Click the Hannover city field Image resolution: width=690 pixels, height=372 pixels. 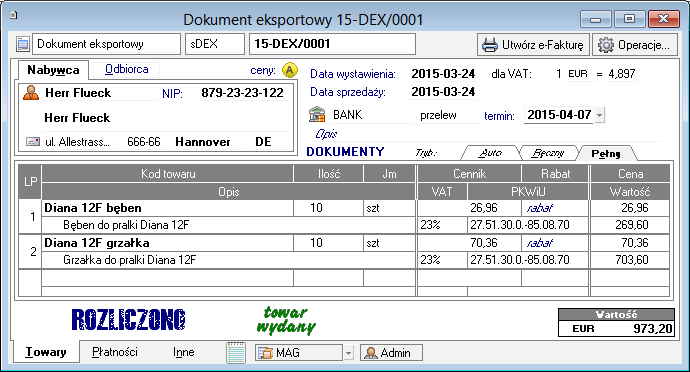202,142
